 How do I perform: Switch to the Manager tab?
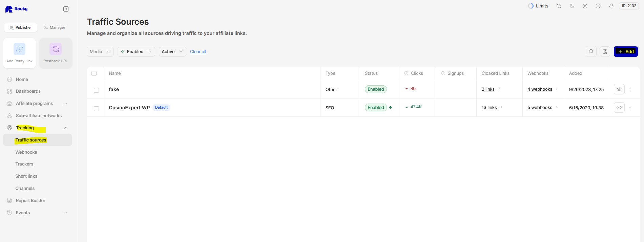tap(55, 28)
